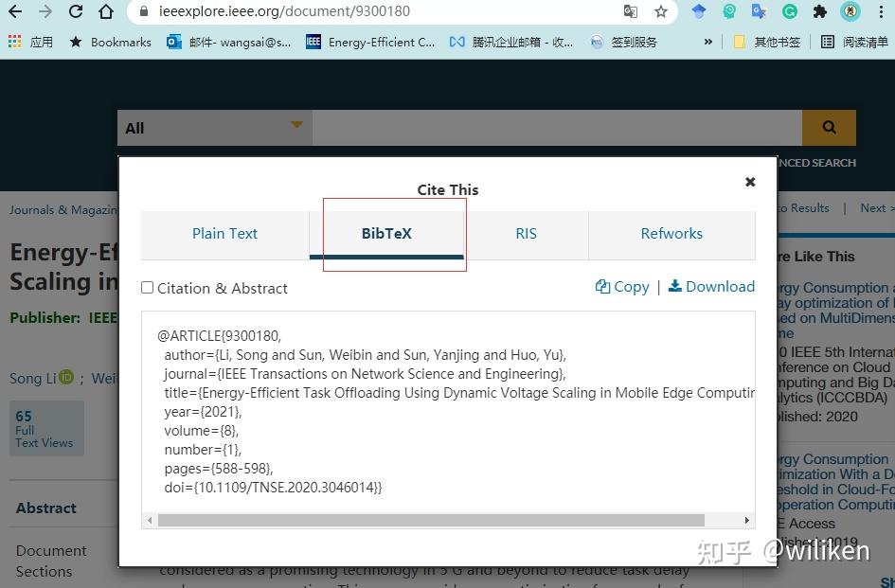Click the scrollbar right arrow

[746, 520]
